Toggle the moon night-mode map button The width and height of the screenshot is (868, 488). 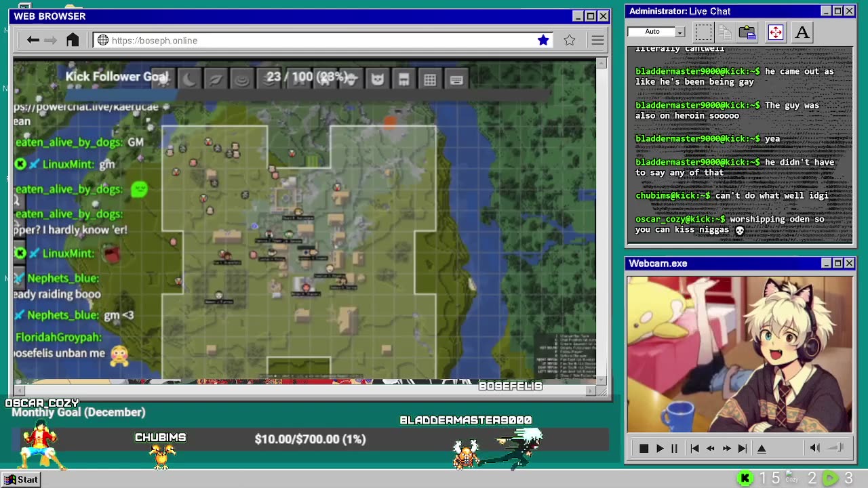[x=189, y=80]
